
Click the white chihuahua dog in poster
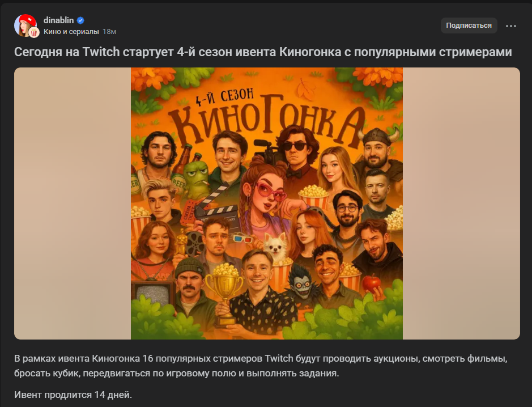[275, 247]
